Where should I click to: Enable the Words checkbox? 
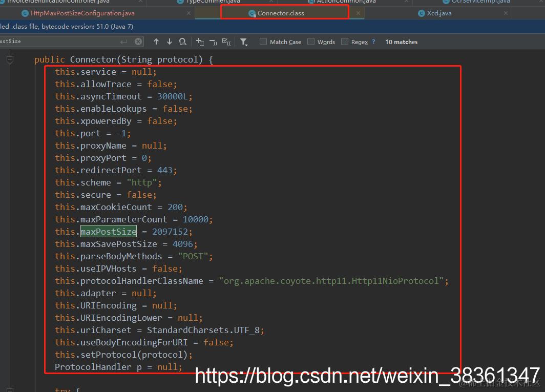311,42
